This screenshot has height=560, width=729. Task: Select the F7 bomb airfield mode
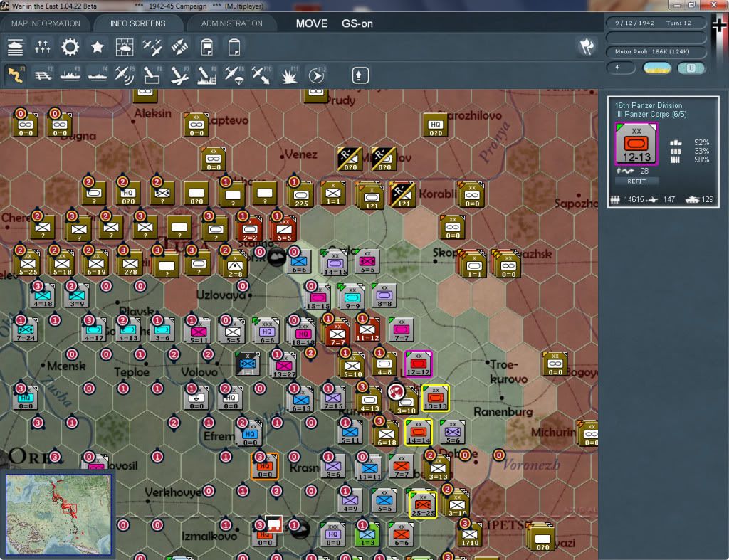[x=179, y=75]
